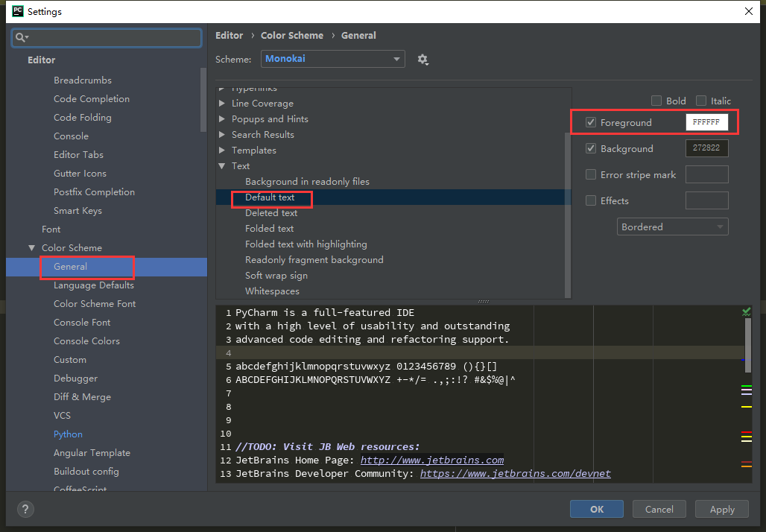Click the Editor breadcrumb
Viewport: 766px width, 532px height.
[x=229, y=35]
